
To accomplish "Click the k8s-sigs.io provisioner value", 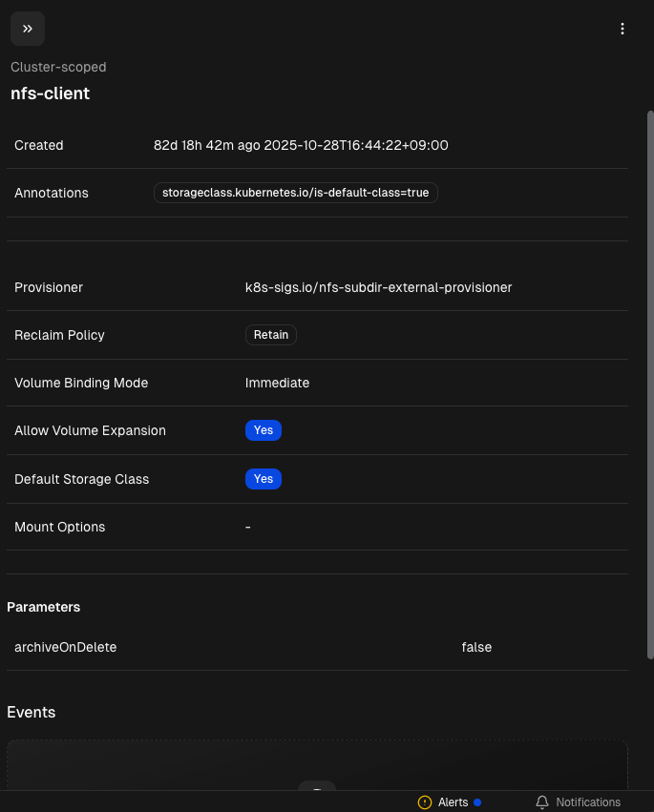I will tap(378, 287).
